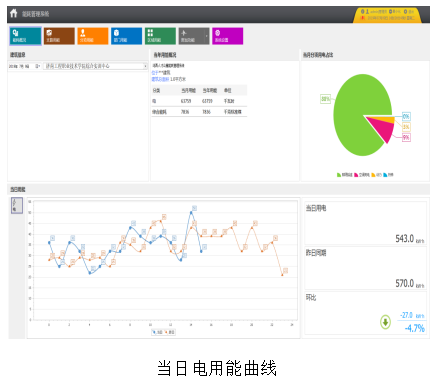Click the second blue building-area link
Image resolution: width=437 pixels, height=377 pixels.
(x=160, y=79)
